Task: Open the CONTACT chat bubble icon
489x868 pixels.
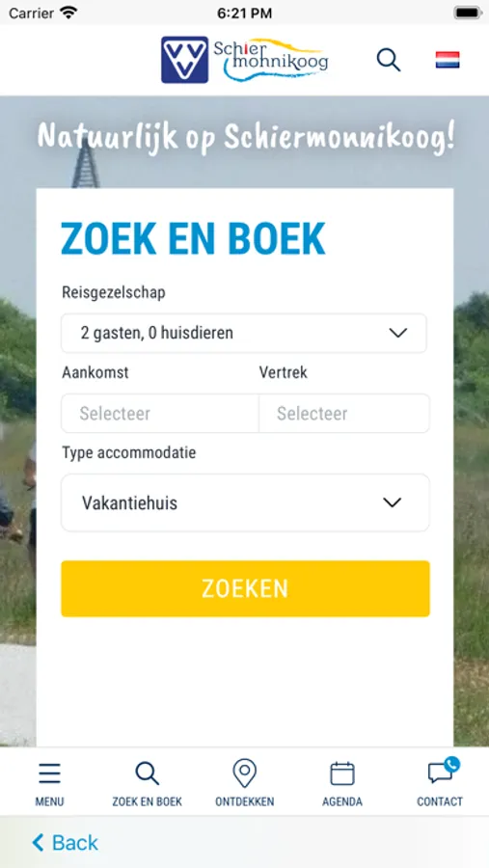Action: (x=440, y=773)
